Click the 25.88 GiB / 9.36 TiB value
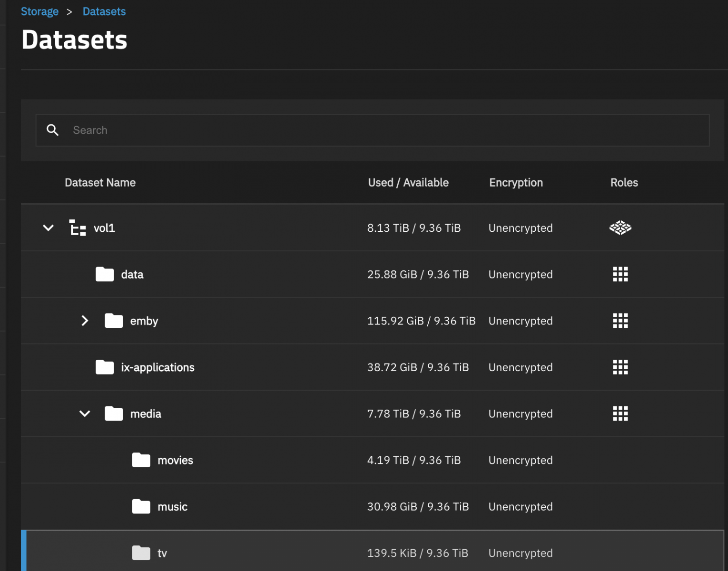The image size is (728, 571). click(418, 275)
